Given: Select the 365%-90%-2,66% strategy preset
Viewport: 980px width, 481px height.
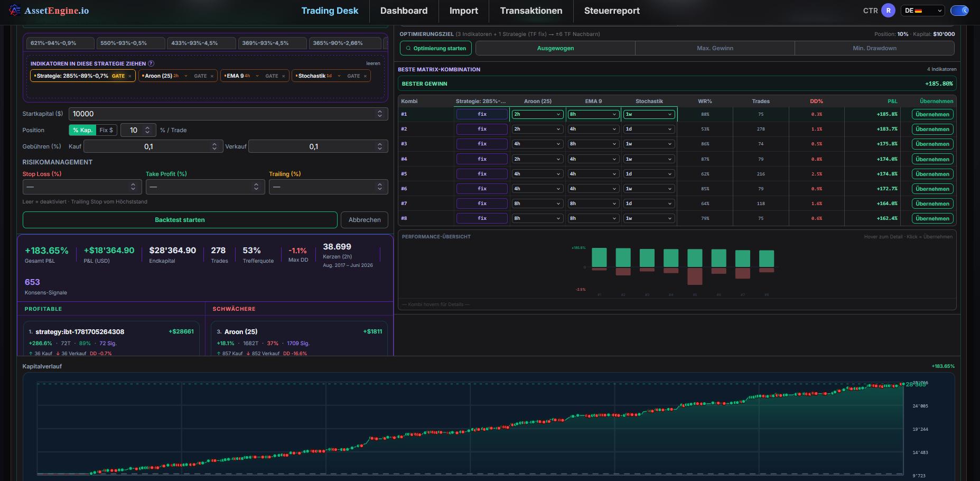Looking at the screenshot, I should click(344, 43).
